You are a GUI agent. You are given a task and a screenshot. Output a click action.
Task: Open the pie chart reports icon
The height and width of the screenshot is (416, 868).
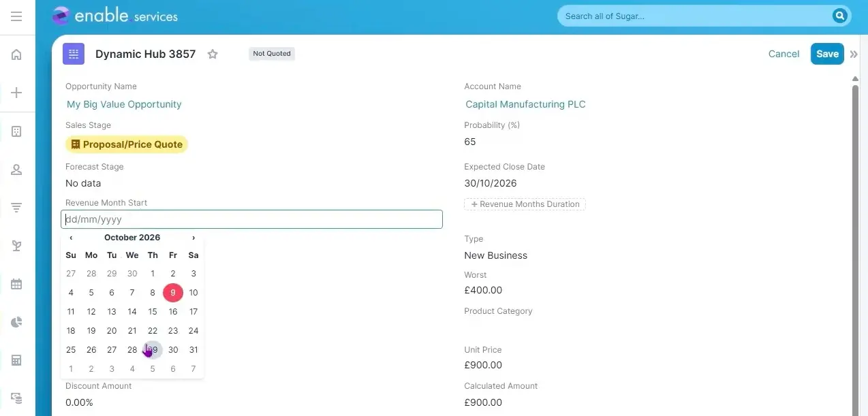(17, 322)
